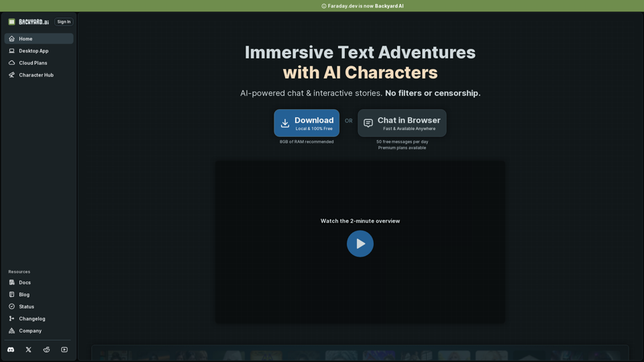Click the Docs book icon
The image size is (644, 362).
point(11,282)
